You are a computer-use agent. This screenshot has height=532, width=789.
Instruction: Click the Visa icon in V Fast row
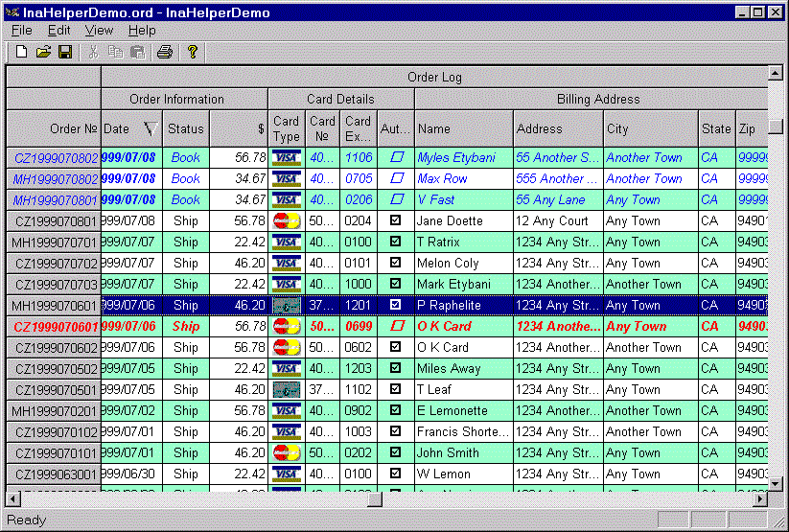coord(287,199)
